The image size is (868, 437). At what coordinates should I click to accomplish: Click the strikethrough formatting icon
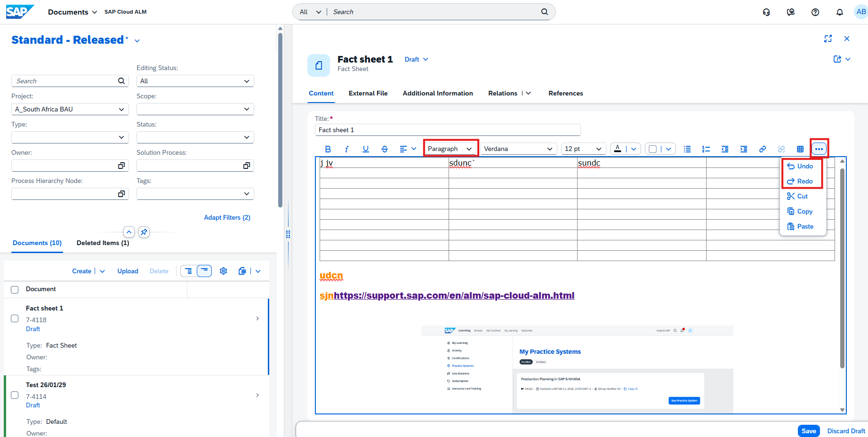(385, 149)
